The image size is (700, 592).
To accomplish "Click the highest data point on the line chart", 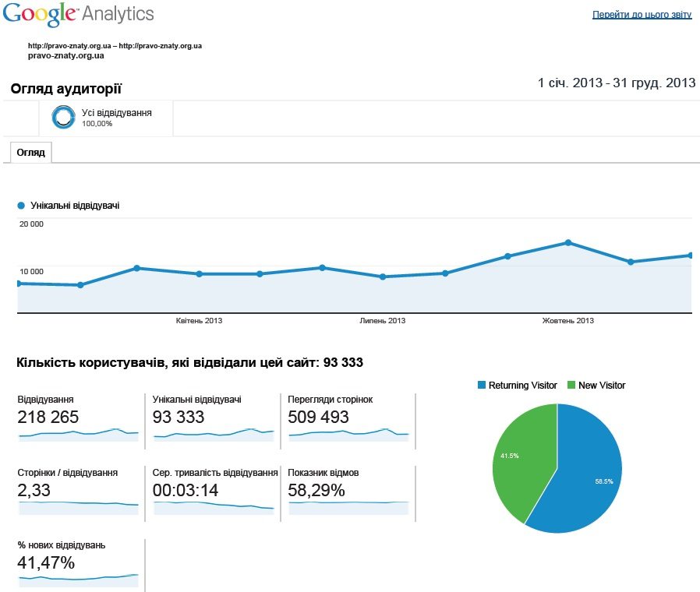I will [x=568, y=243].
